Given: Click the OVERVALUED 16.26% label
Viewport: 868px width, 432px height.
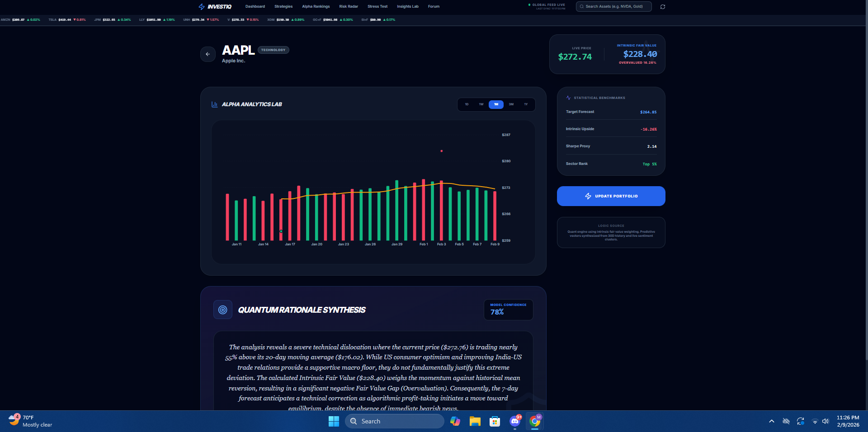Looking at the screenshot, I should click(637, 63).
